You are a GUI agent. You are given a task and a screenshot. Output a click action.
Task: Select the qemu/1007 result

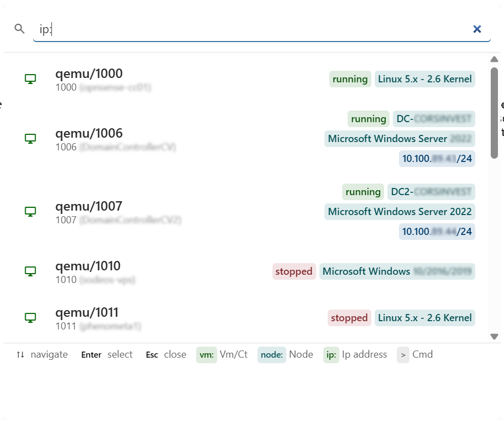click(246, 212)
